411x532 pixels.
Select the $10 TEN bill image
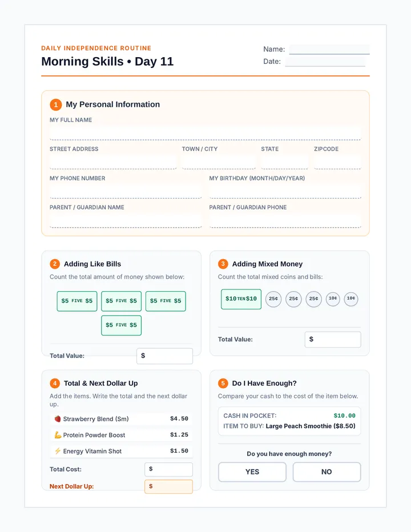(241, 299)
